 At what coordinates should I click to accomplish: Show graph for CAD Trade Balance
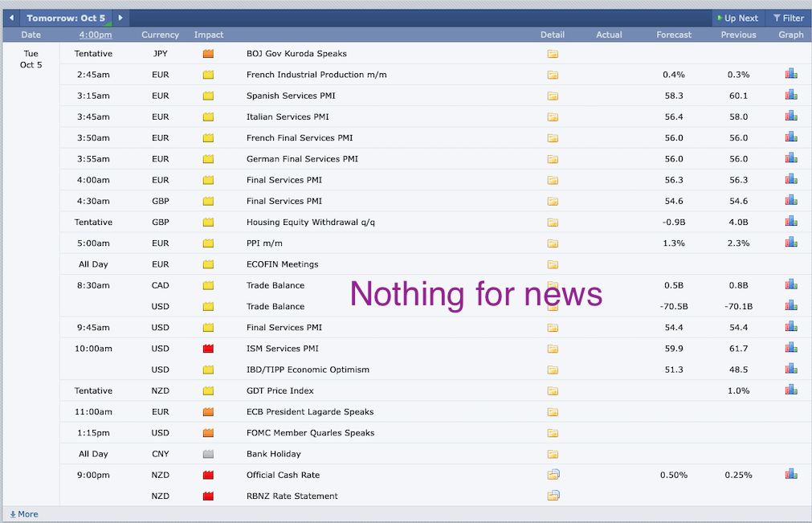[791, 284]
